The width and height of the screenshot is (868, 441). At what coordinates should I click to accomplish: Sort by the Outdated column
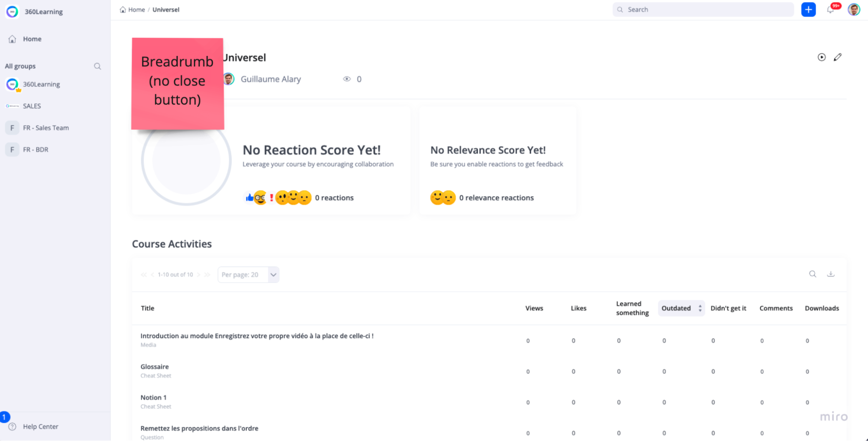click(681, 308)
